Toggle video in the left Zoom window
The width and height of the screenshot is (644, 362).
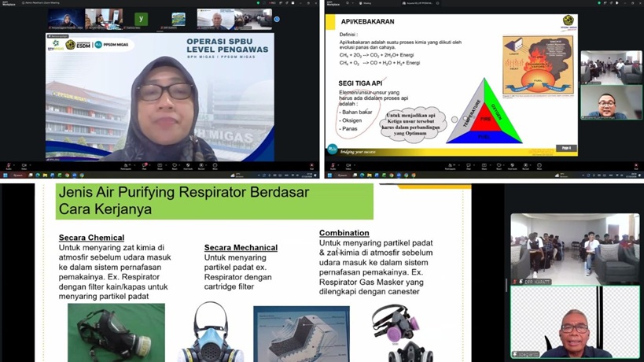coord(24,165)
